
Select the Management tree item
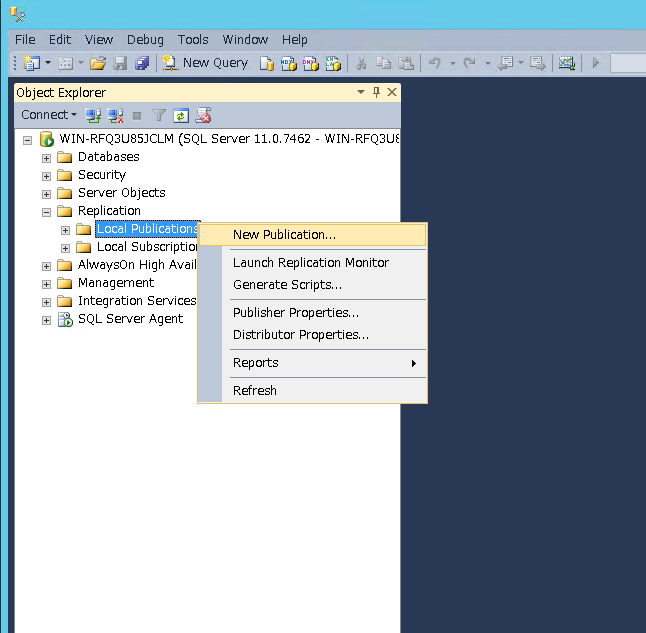pyautogui.click(x=116, y=283)
